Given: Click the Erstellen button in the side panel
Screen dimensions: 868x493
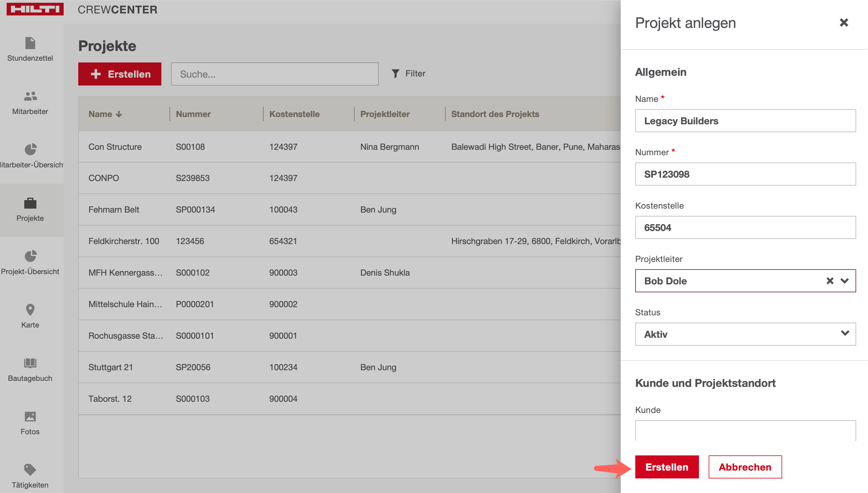Looking at the screenshot, I should click(x=667, y=467).
